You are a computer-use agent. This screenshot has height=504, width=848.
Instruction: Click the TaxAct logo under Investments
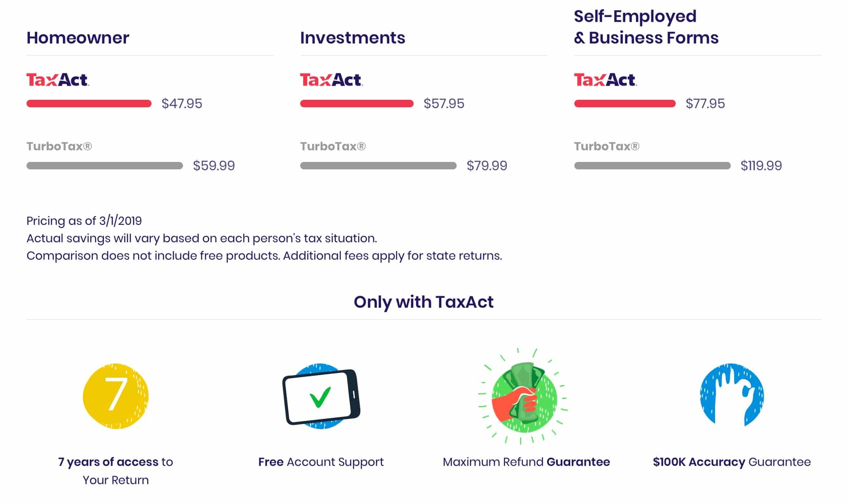[332, 80]
